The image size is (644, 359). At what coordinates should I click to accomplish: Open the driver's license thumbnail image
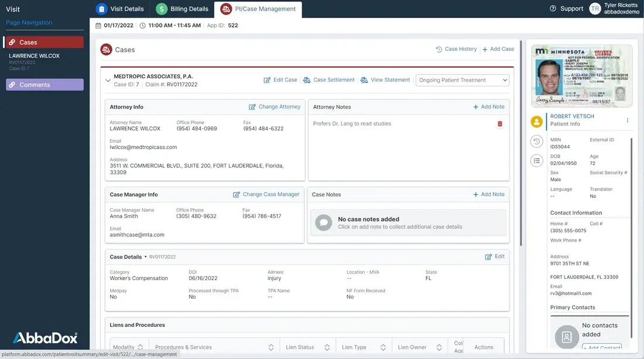(581, 76)
